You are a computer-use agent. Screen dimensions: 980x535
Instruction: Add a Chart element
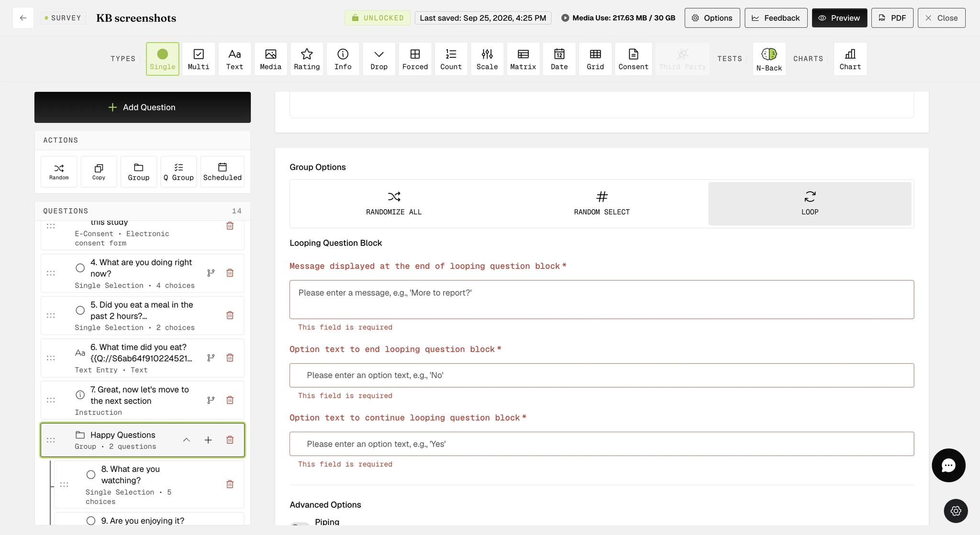850,59
